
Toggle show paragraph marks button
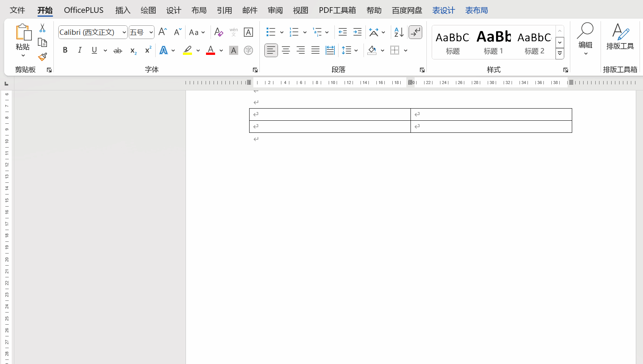(x=415, y=32)
